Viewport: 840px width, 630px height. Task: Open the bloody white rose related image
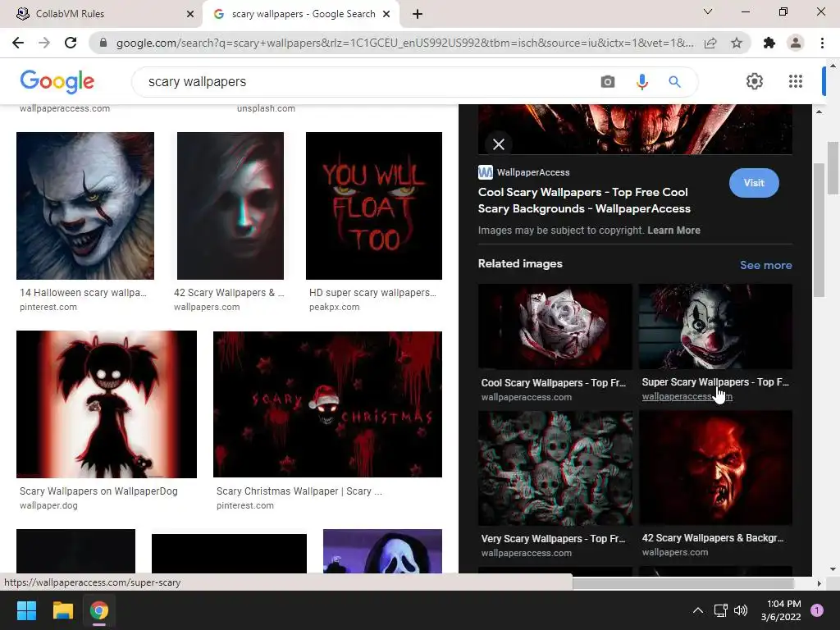pos(555,326)
